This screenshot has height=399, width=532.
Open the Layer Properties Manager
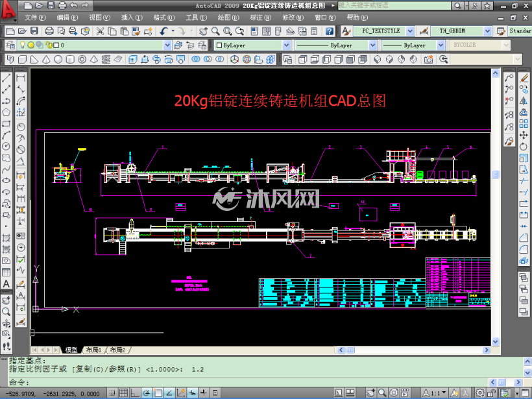10,45
